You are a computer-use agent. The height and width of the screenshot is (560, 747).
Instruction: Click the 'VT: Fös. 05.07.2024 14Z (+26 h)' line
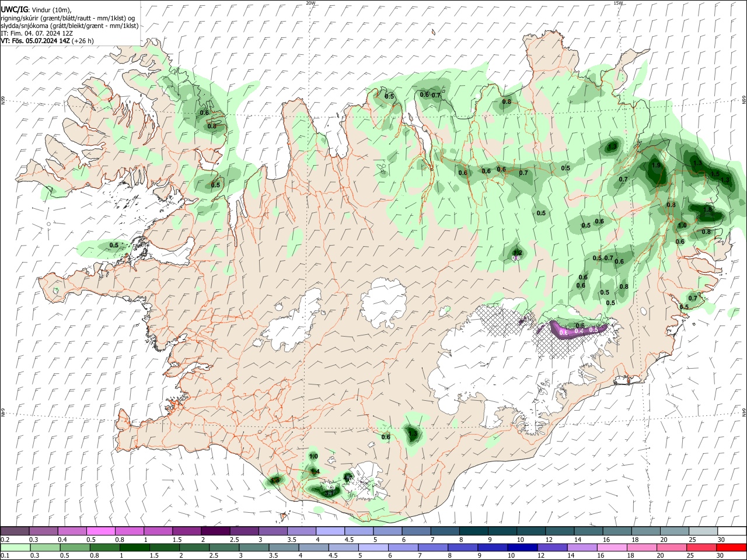[x=47, y=41]
